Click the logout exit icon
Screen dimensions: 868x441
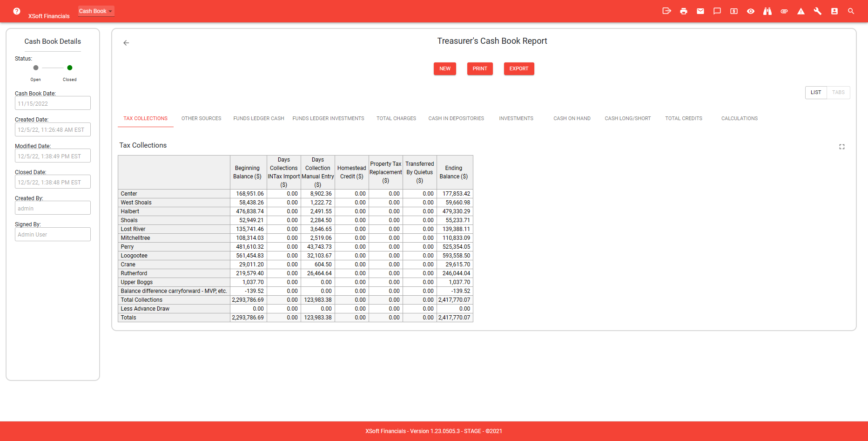click(666, 11)
